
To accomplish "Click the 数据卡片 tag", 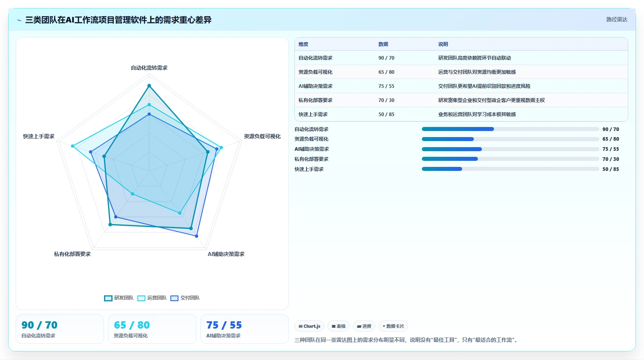I will (x=393, y=326).
